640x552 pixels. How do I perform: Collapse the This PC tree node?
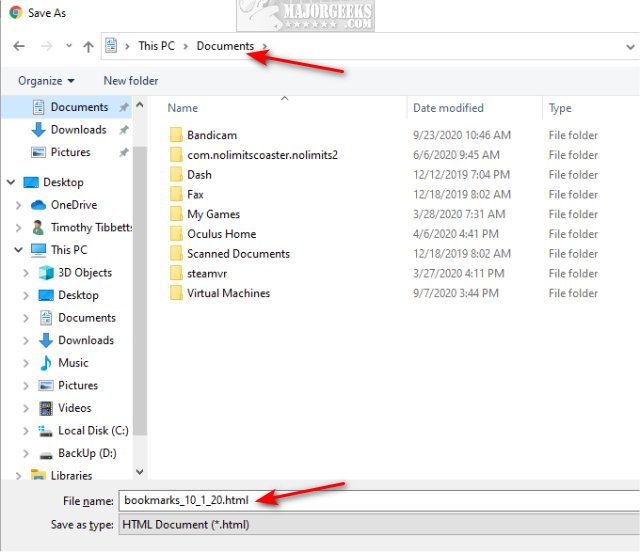18,249
